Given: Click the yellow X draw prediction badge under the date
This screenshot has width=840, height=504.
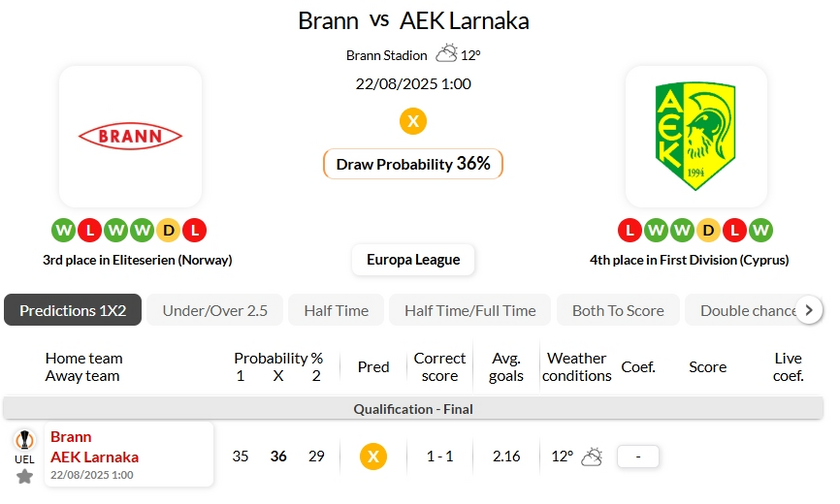Looking at the screenshot, I should (413, 121).
